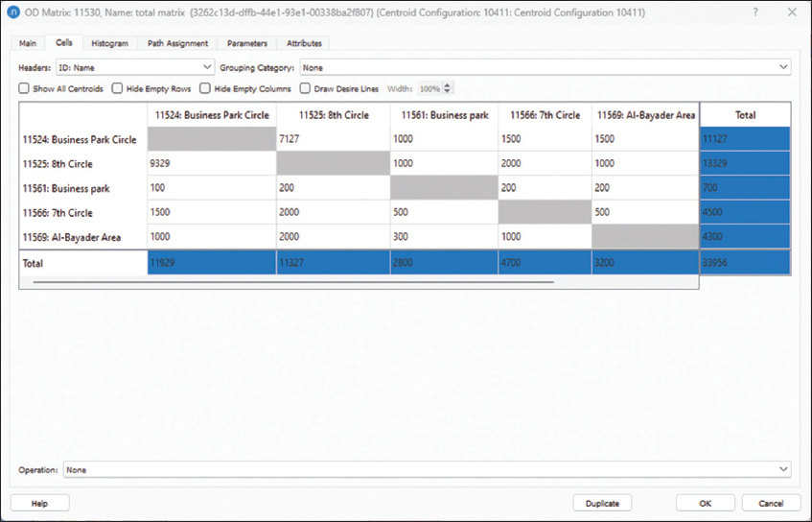
Task: Increase desire line width with up arrow
Action: click(x=448, y=85)
